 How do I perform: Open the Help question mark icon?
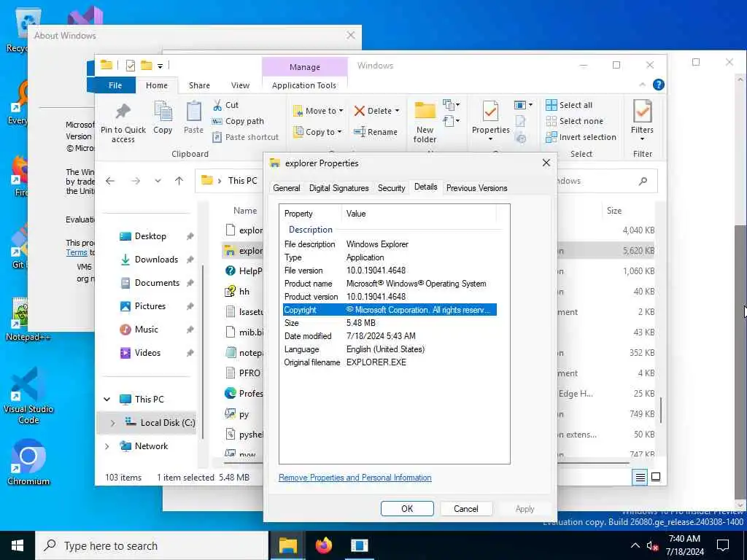click(x=659, y=85)
